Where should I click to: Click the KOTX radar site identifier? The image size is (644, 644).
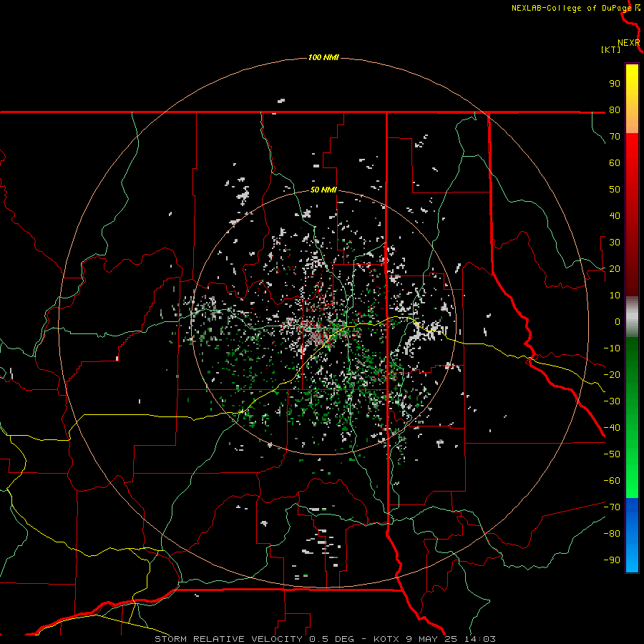tap(386, 639)
